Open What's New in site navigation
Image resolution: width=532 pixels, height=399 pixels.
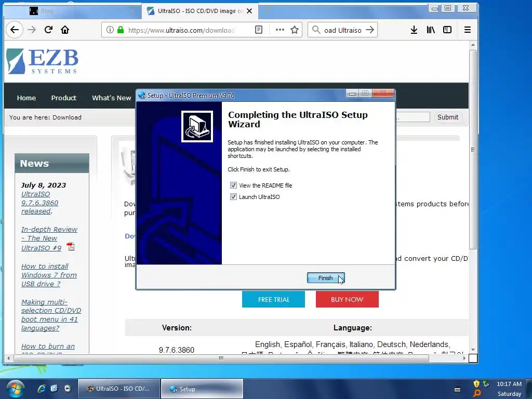[111, 98]
